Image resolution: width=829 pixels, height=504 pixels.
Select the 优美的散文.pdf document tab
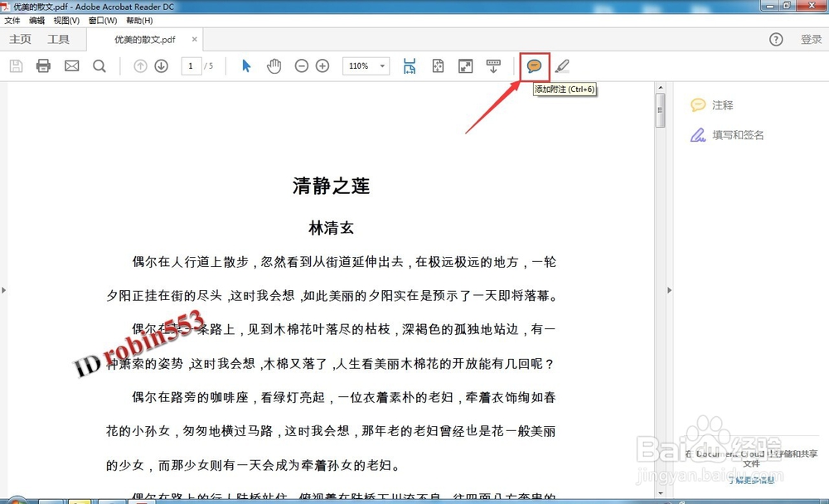click(145, 40)
